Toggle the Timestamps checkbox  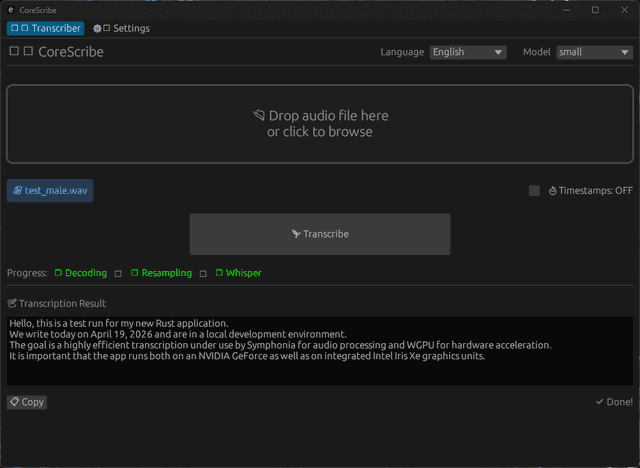click(534, 191)
